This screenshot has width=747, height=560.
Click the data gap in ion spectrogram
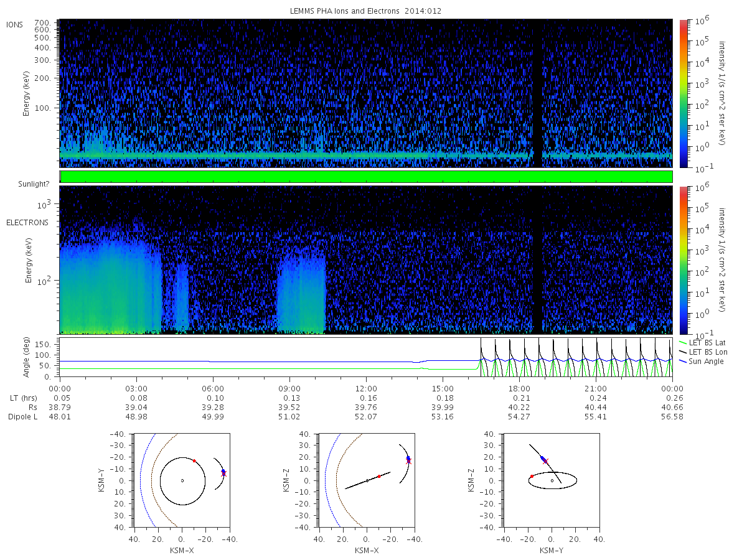537,93
